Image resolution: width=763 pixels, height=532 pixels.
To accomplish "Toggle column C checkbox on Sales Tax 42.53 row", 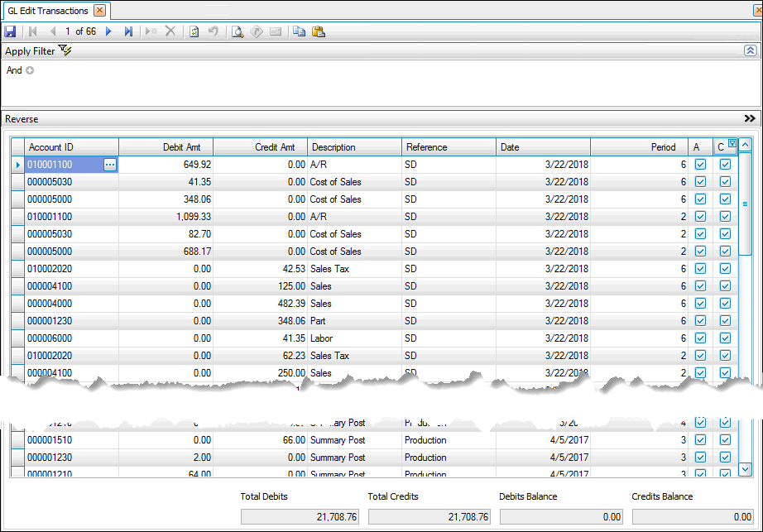I will 725,269.
